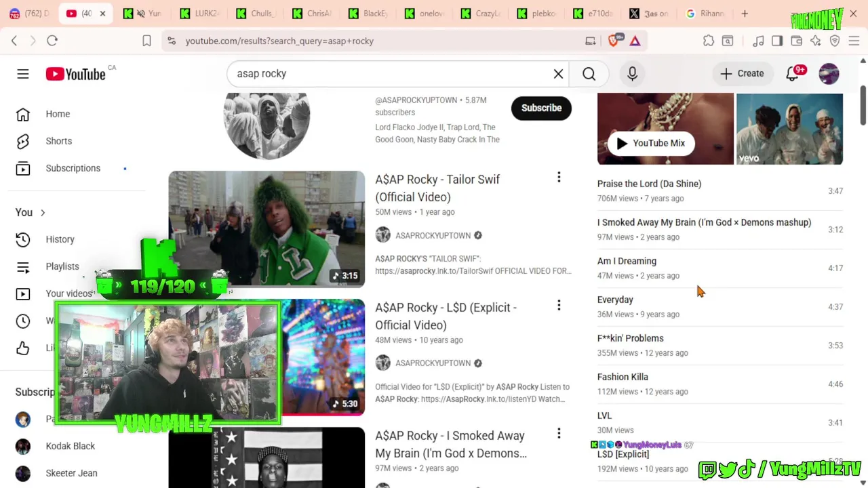This screenshot has height=488, width=868.
Task: Play the Tailor Swif video thumbnail
Action: (x=267, y=229)
